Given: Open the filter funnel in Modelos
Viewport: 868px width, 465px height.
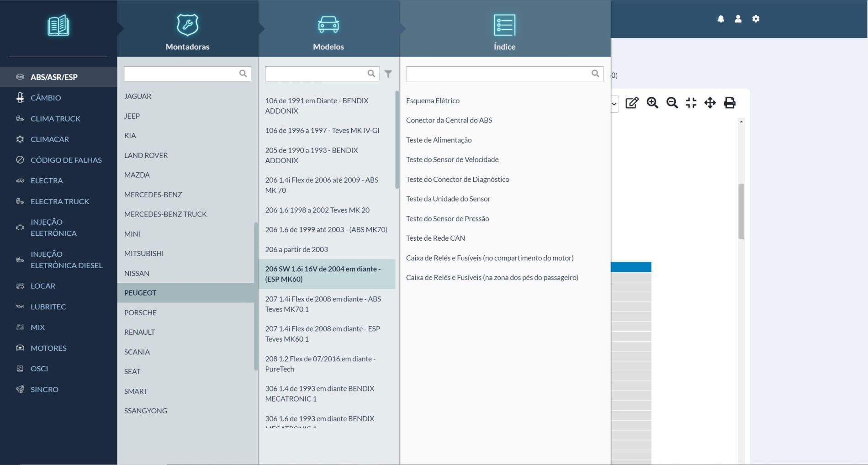Looking at the screenshot, I should coord(388,74).
